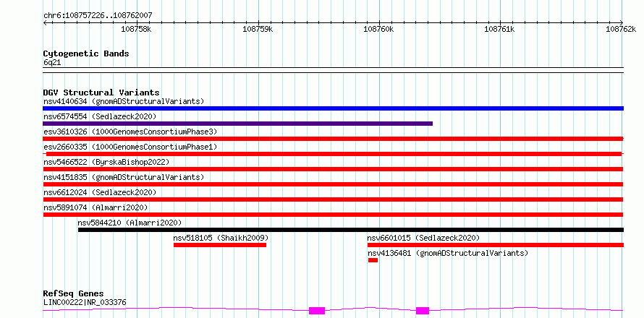Open the nsv6612024 (Sedlazeck2020) label

coord(100,192)
